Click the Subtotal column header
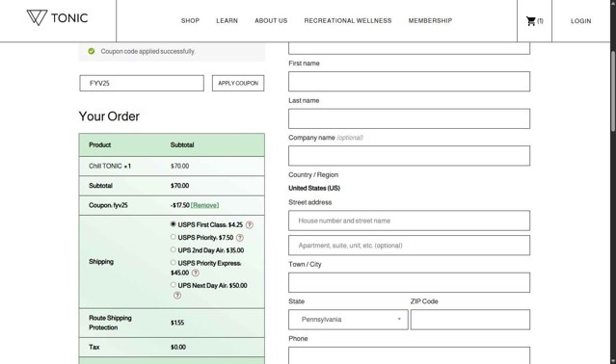This screenshot has height=364, width=616. (182, 144)
